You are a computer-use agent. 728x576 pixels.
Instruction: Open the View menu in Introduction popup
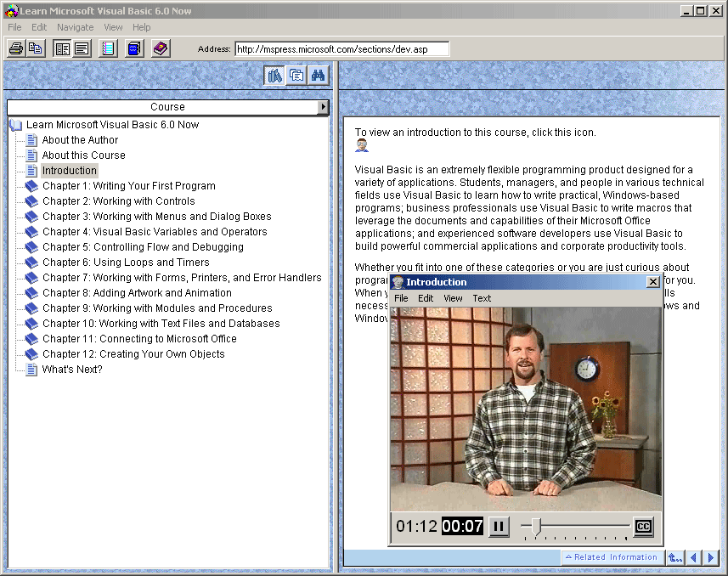coord(453,298)
